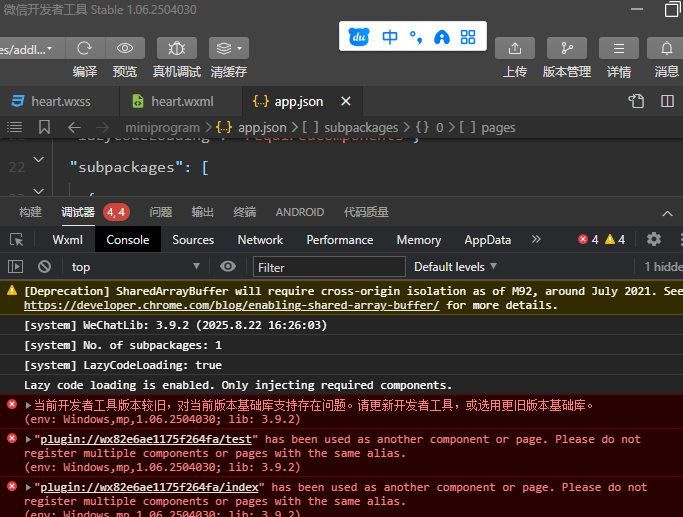
Task: Switch to the Sources devtools tab
Action: click(193, 240)
